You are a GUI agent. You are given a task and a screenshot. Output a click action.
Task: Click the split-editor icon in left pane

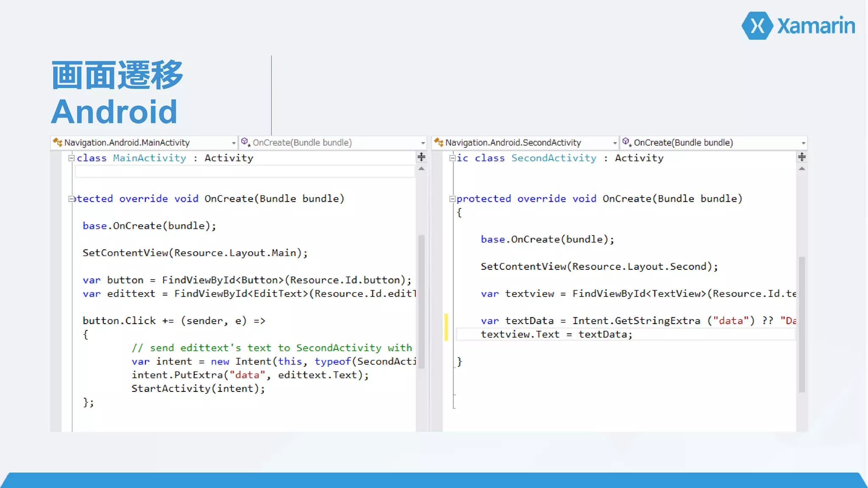point(421,157)
